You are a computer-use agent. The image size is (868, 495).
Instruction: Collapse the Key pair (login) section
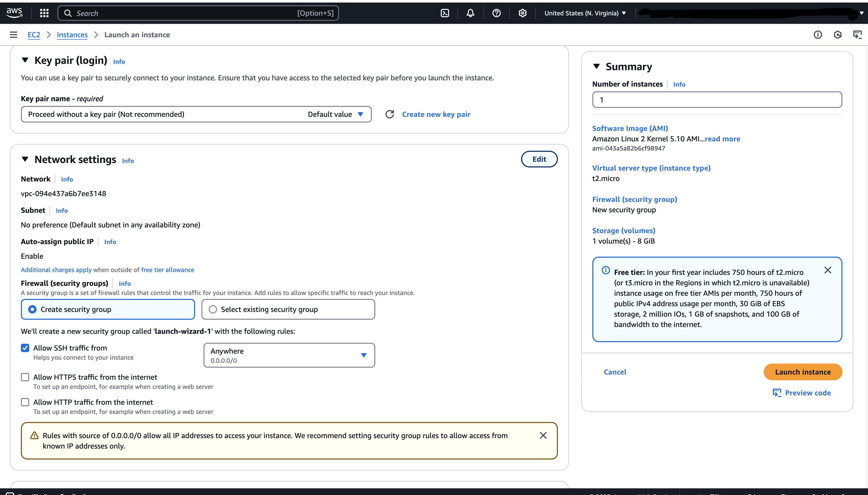click(25, 60)
